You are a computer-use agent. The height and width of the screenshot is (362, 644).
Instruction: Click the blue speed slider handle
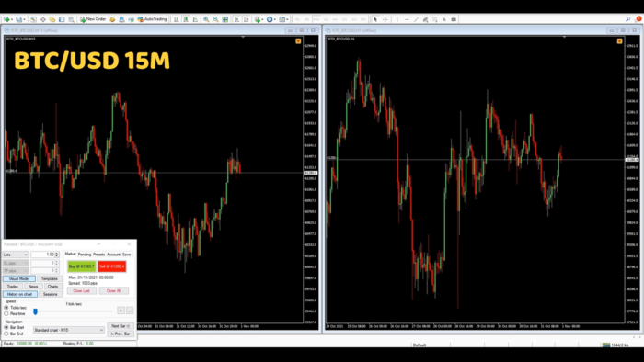35,312
